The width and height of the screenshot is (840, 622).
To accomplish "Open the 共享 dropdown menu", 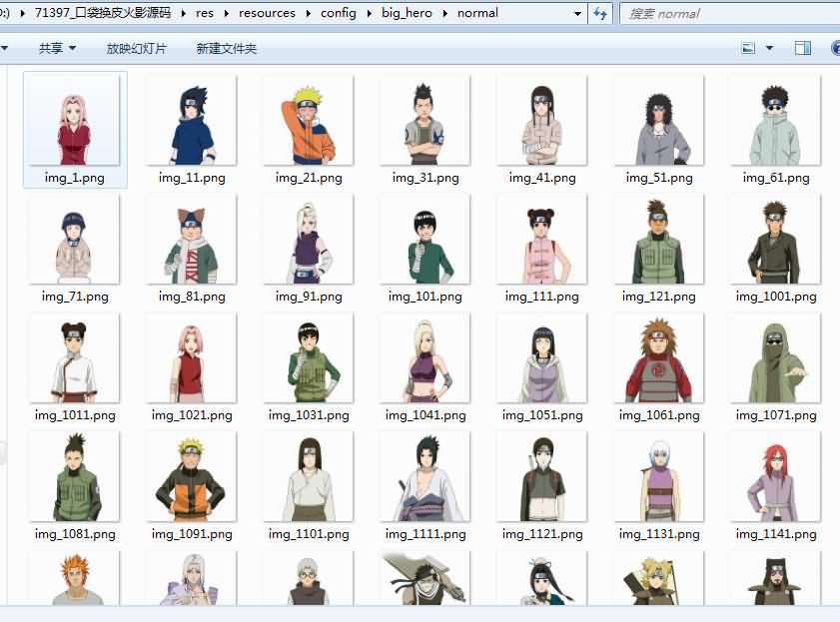I will tap(56, 48).
